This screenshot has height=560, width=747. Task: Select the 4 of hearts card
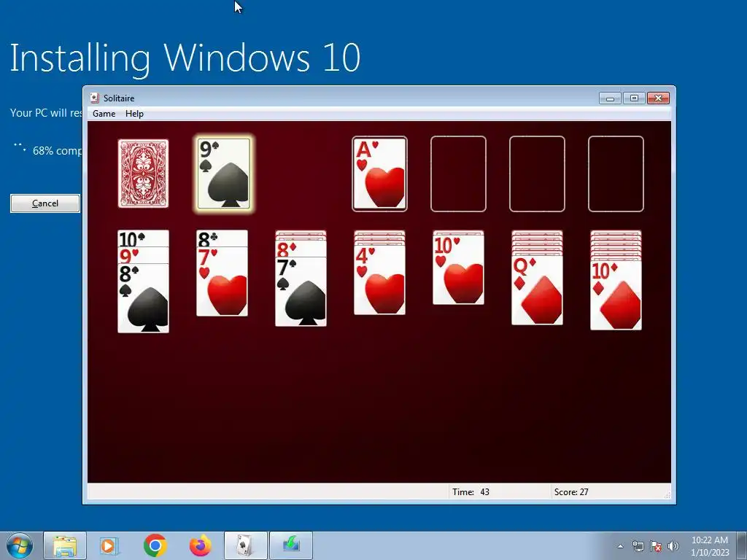pyautogui.click(x=379, y=280)
